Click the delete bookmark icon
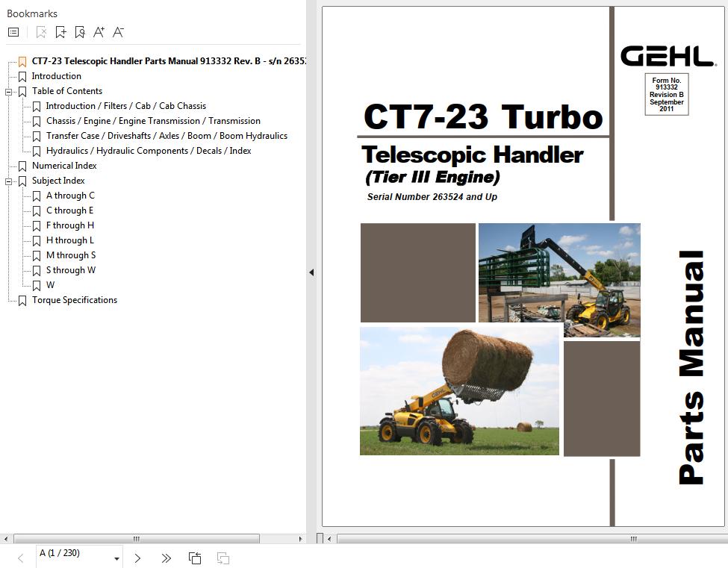 [41, 32]
